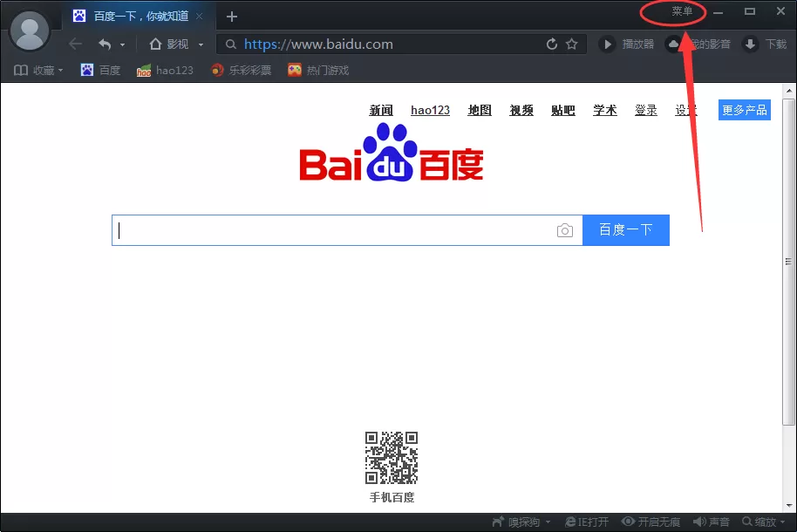Open the 贴吧 link

point(563,110)
